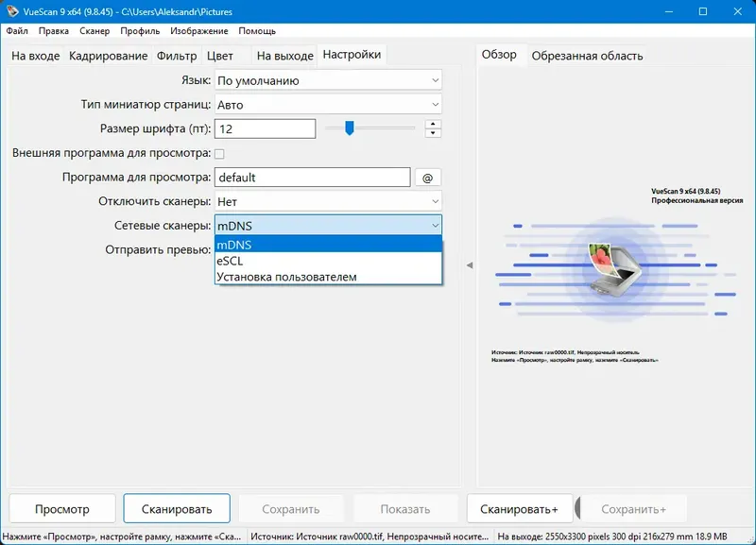Collapse the preview panel with the left arrow

467,265
